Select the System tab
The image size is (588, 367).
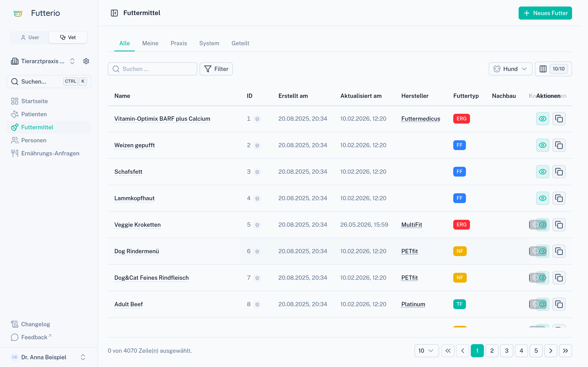coord(209,43)
